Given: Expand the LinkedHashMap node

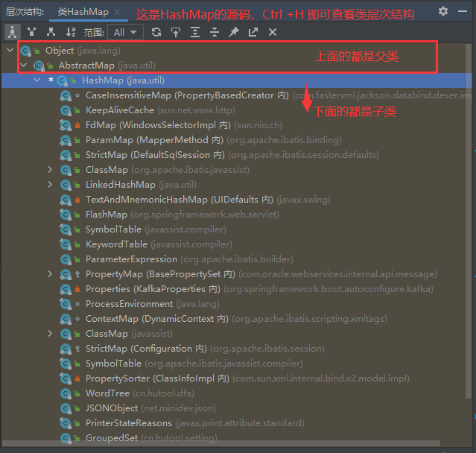Looking at the screenshot, I should [x=50, y=185].
